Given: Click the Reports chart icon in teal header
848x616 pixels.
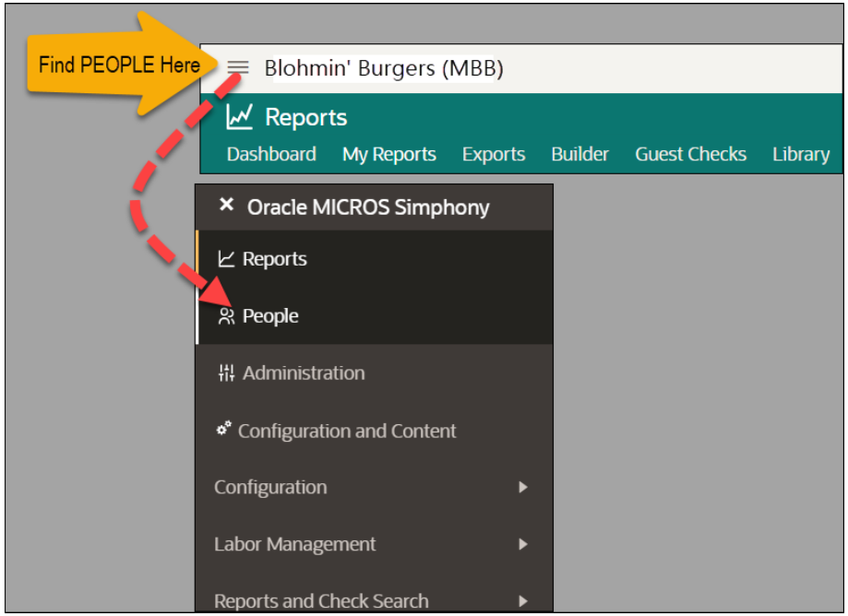Looking at the screenshot, I should [x=239, y=117].
